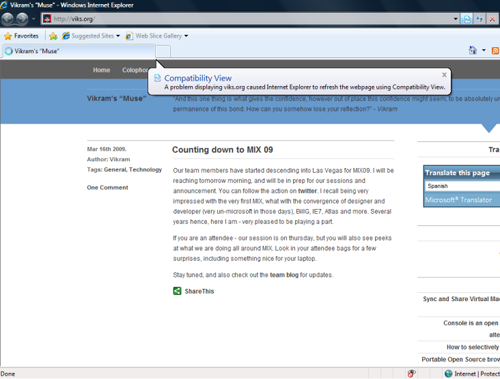Follow the twitter link in the post
This screenshot has width=500, height=379.
307,191
